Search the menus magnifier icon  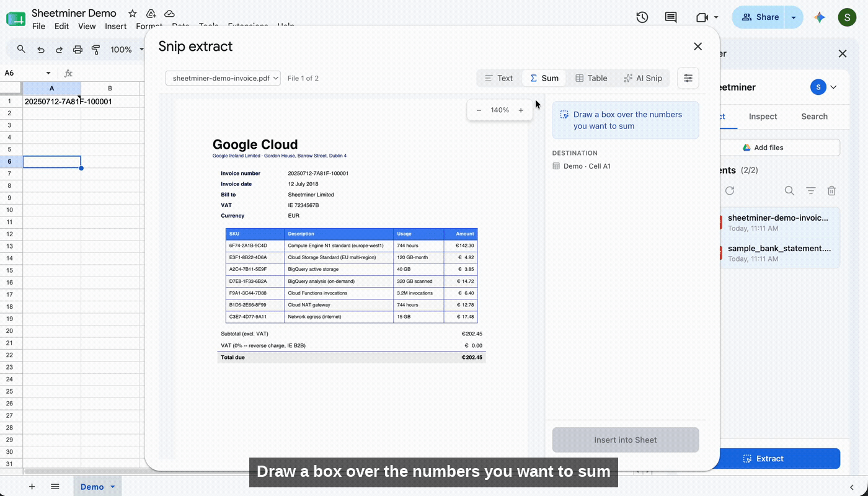(21, 50)
